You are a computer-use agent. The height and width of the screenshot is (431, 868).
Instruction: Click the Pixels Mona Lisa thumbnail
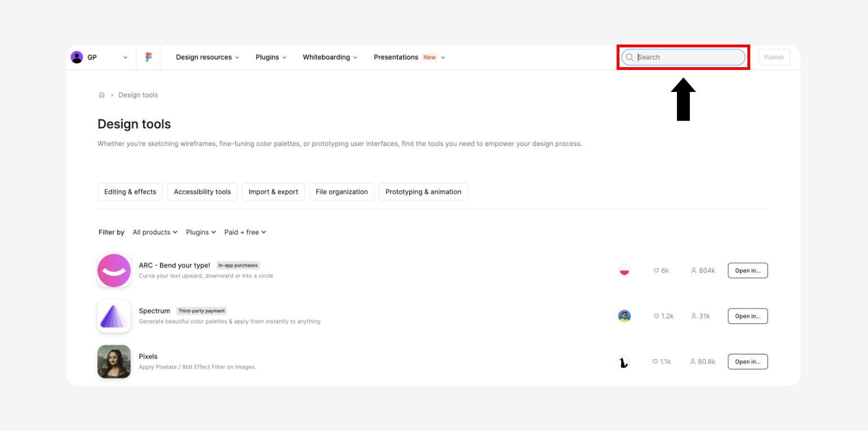(114, 362)
